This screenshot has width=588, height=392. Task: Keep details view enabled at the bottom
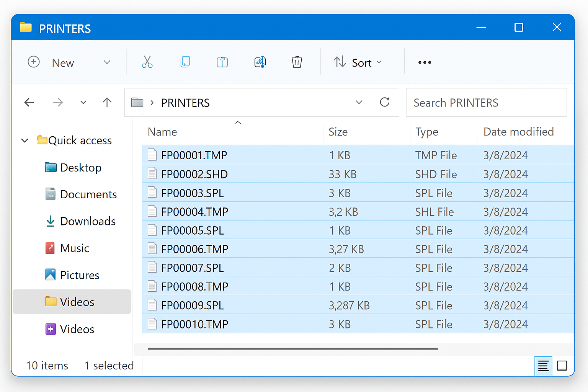543,366
